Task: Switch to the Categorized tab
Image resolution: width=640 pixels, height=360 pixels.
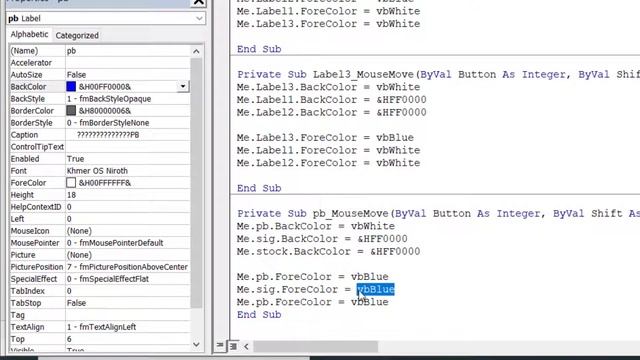Action: (77, 36)
